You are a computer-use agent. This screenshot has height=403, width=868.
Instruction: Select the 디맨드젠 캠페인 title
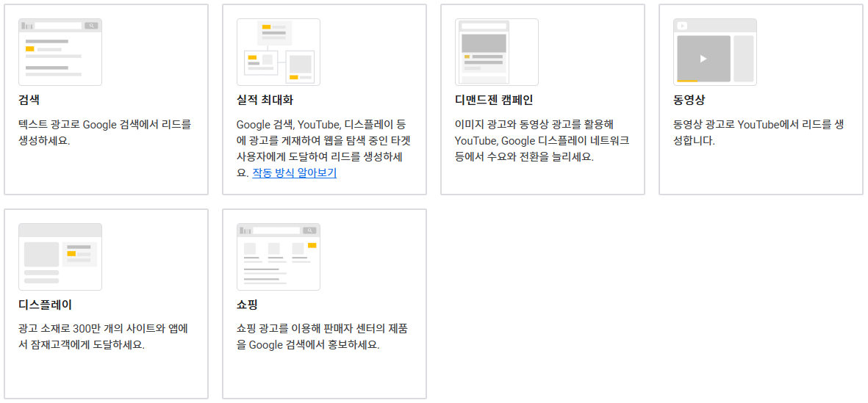tap(494, 100)
